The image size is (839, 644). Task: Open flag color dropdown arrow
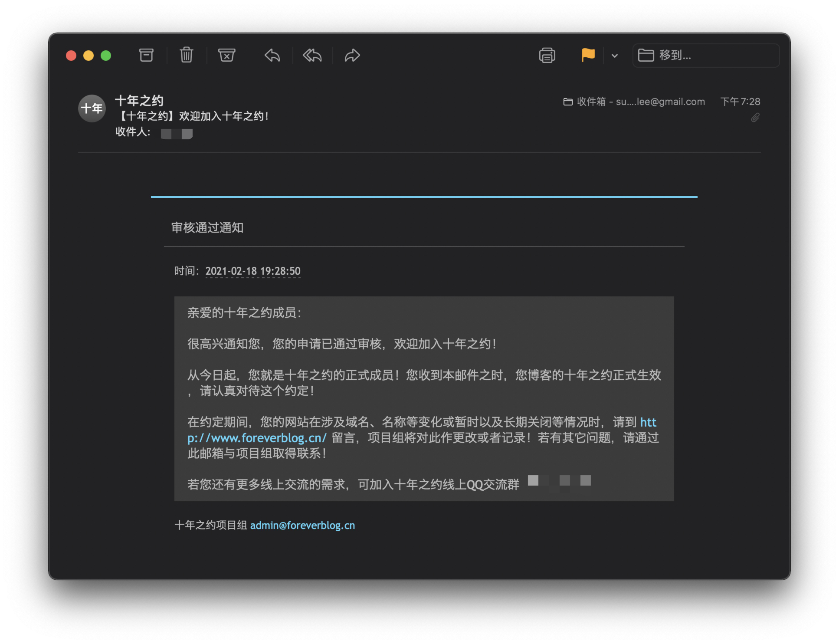[x=615, y=56]
